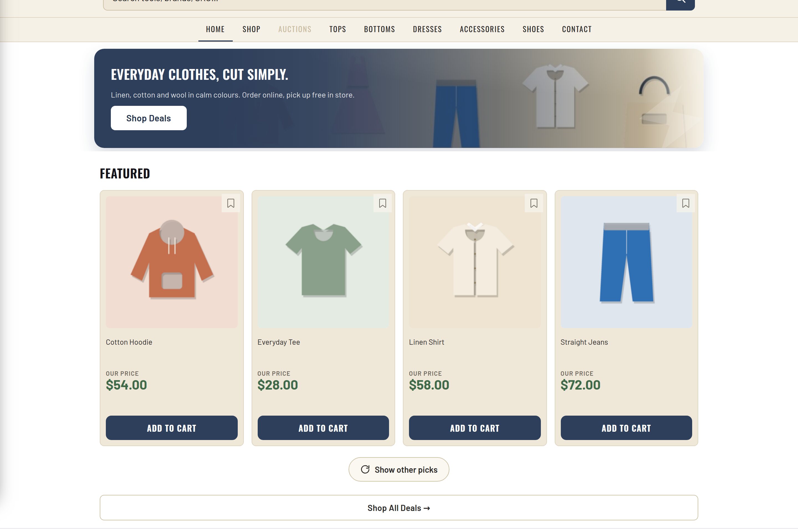Image resolution: width=798 pixels, height=532 pixels.
Task: Open the Home nav tab
Action: point(216,30)
